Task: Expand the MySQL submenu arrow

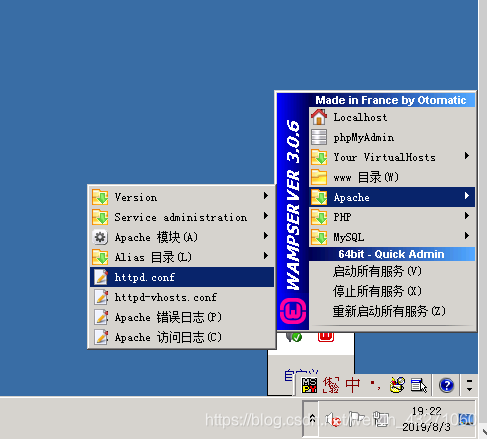Action: point(467,236)
